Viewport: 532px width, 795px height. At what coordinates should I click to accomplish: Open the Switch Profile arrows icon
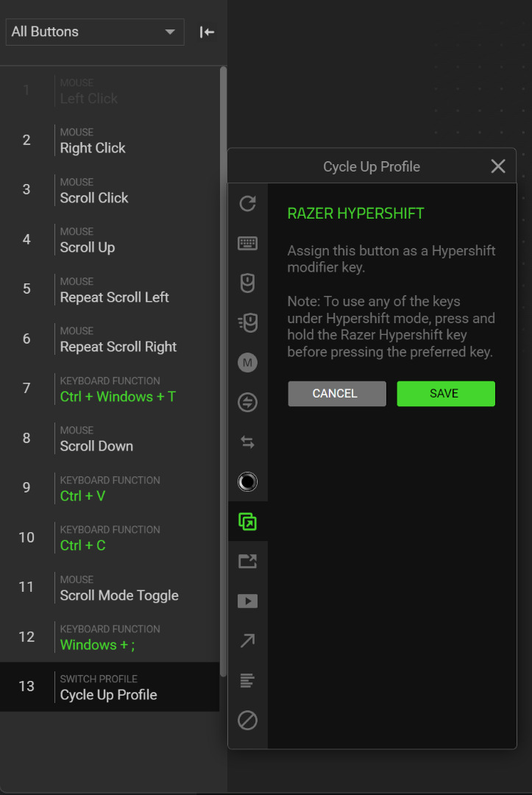(x=247, y=442)
